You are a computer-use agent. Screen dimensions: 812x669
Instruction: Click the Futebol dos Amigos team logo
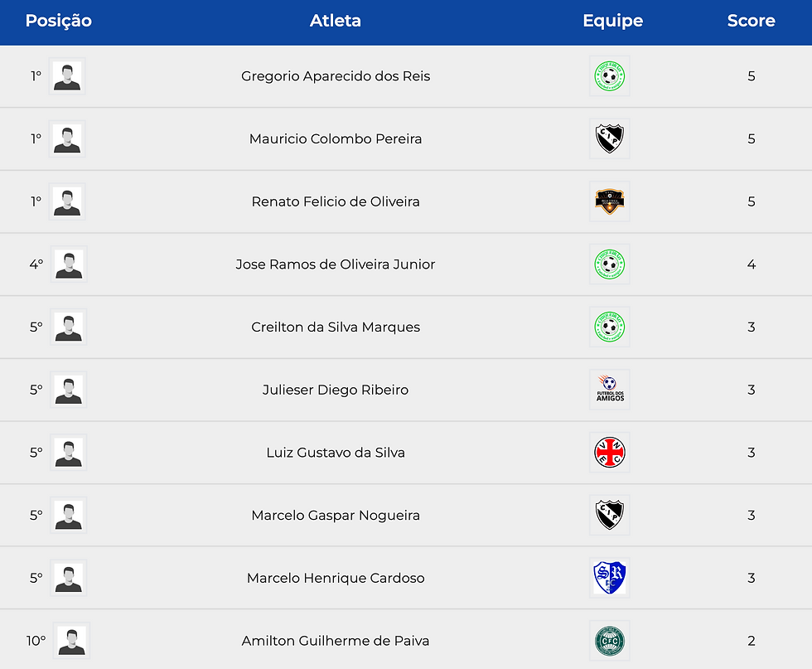[609, 390]
